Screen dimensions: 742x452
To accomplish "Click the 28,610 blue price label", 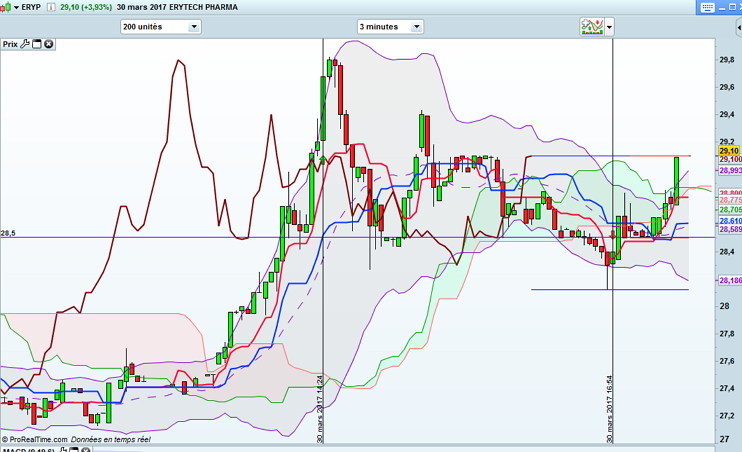I will pos(730,221).
